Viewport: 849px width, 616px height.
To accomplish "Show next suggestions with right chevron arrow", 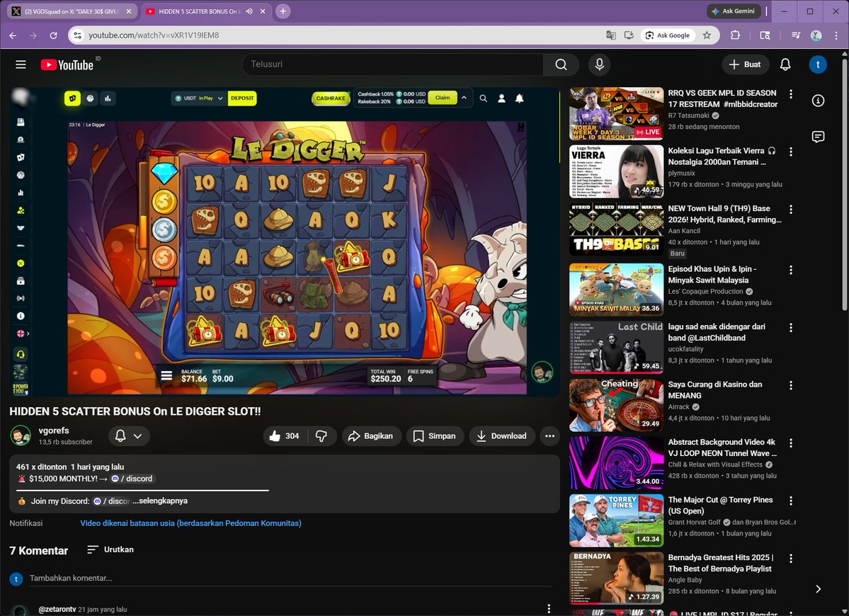I will pos(818,589).
